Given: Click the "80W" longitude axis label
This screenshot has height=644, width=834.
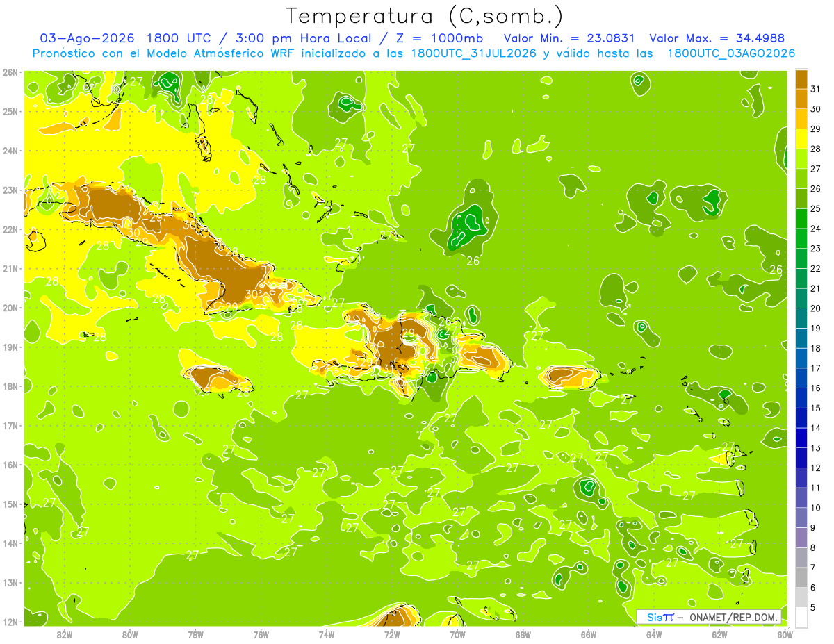Looking at the screenshot, I should click(x=130, y=634).
